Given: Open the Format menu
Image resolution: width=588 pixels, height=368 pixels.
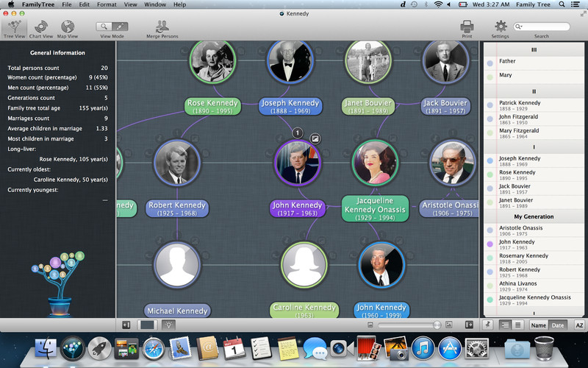Looking at the screenshot, I should (x=107, y=4).
